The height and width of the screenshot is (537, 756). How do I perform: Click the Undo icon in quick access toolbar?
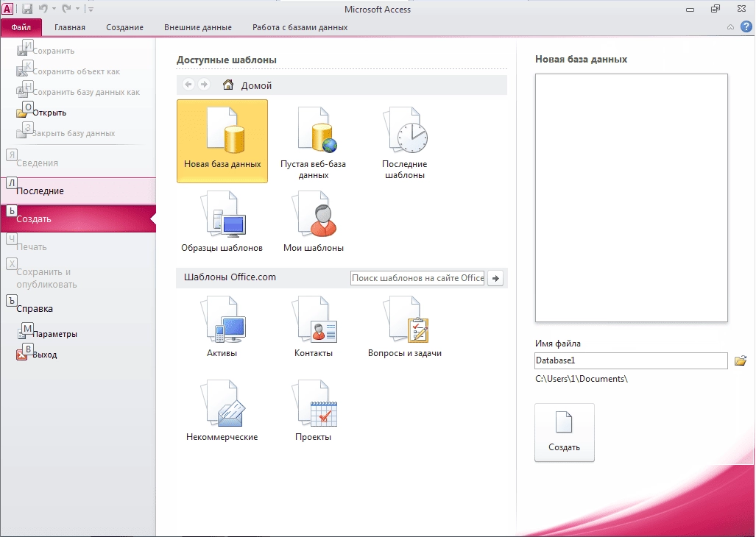pyautogui.click(x=43, y=8)
